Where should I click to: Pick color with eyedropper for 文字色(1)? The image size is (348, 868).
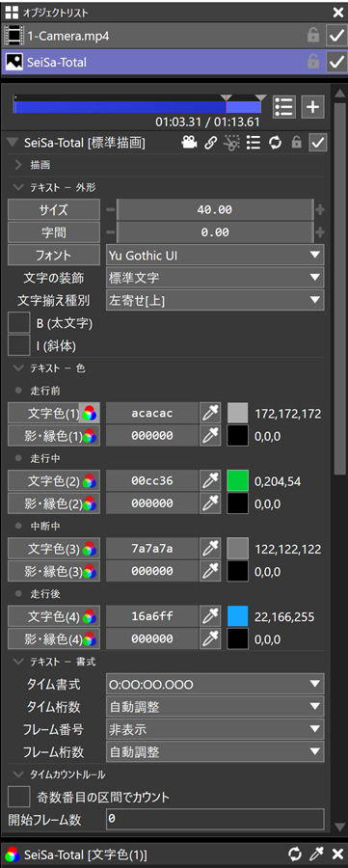pyautogui.click(x=210, y=413)
